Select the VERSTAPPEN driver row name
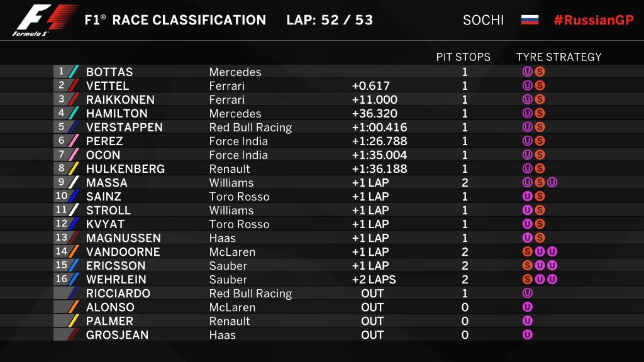This screenshot has height=362, width=644. tap(125, 127)
